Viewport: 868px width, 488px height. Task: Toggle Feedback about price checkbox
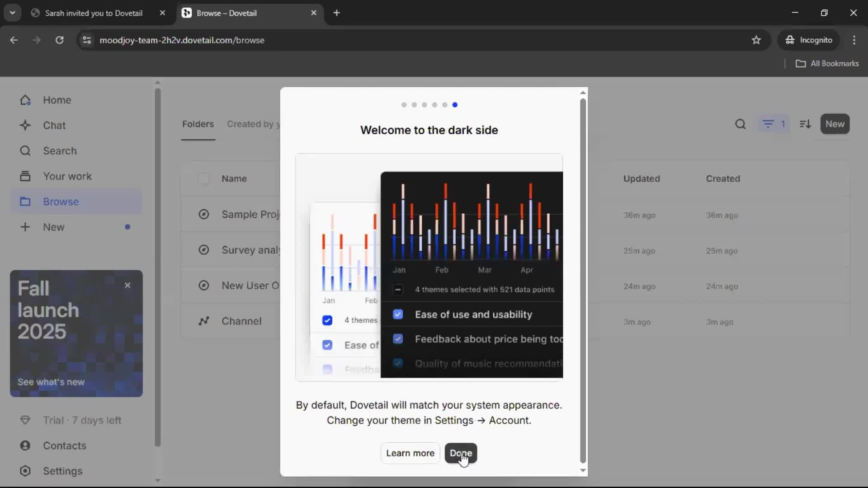click(x=398, y=339)
